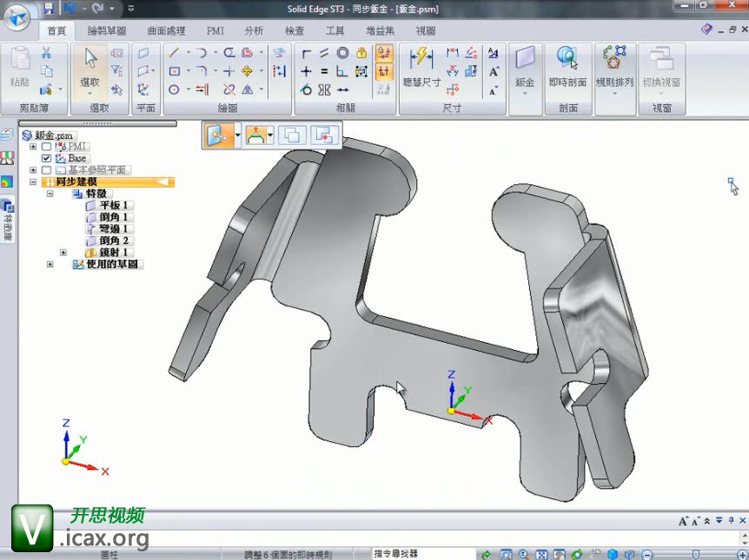Switch to the PMI tab
This screenshot has width=749, height=560.
point(215,31)
